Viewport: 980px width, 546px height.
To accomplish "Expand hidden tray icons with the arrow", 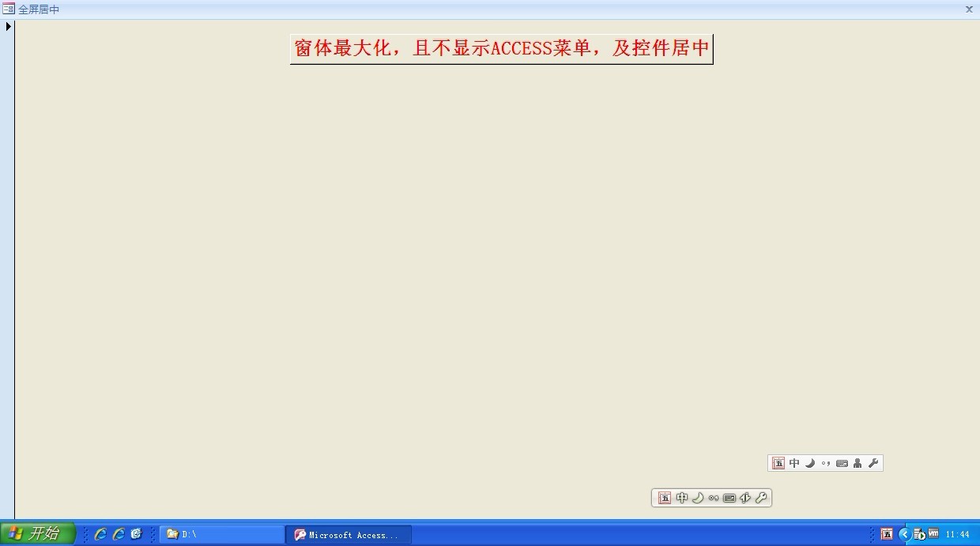I will tap(905, 534).
